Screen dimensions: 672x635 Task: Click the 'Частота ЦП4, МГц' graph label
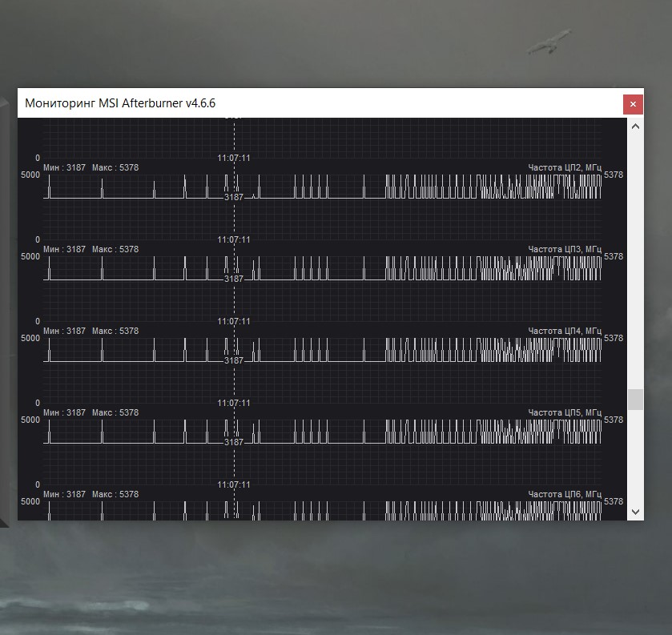pos(565,331)
